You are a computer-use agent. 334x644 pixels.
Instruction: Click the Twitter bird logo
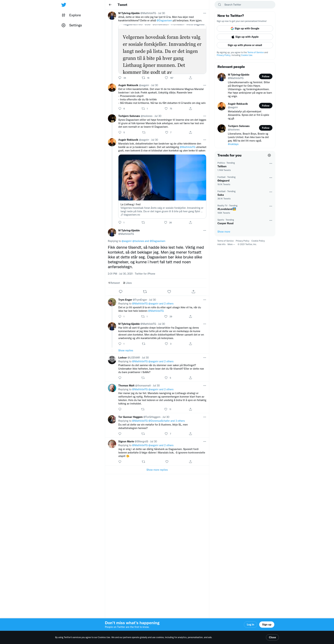pyautogui.click(x=64, y=5)
